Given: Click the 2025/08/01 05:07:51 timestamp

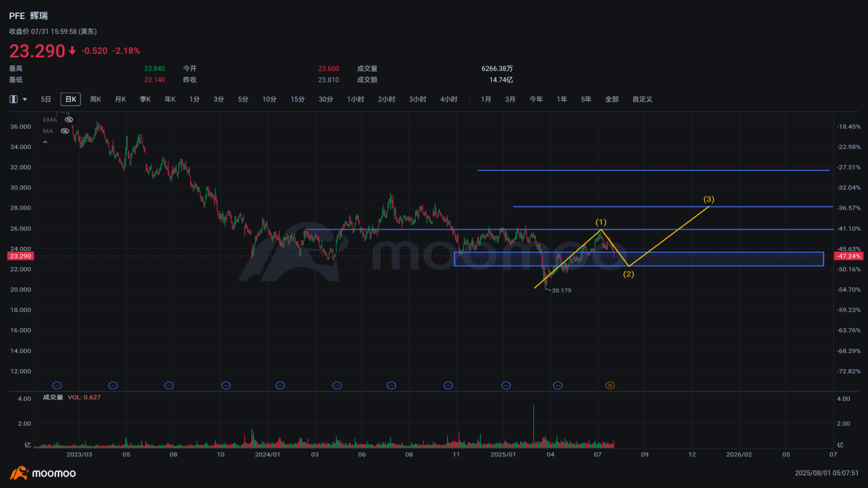Looking at the screenshot, I should tap(827, 473).
